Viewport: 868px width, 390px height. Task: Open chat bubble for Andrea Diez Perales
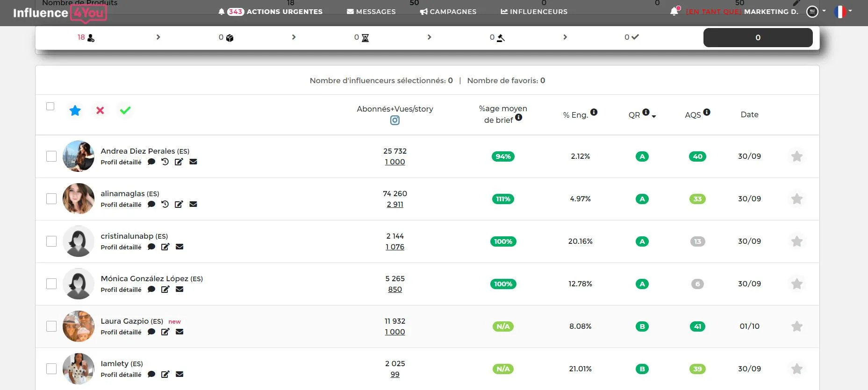(151, 162)
